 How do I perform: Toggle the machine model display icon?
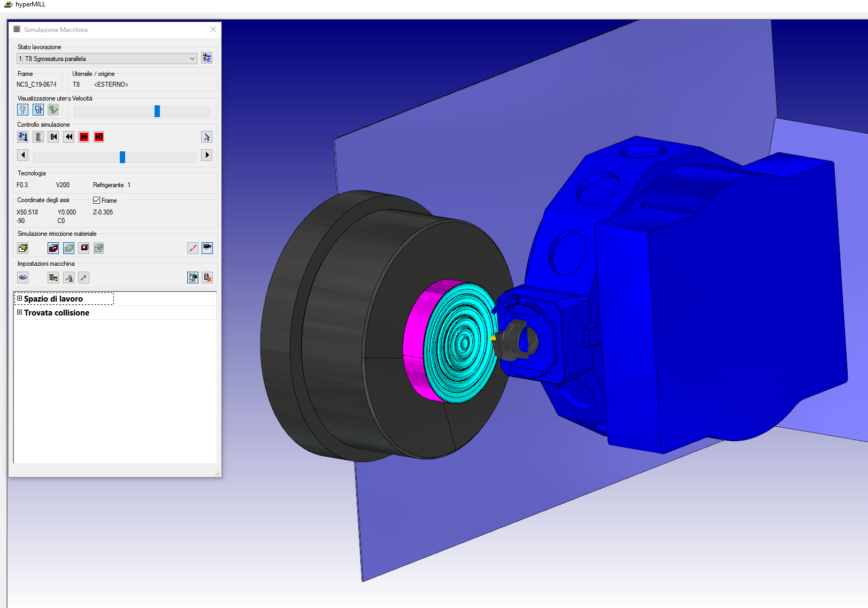[193, 278]
